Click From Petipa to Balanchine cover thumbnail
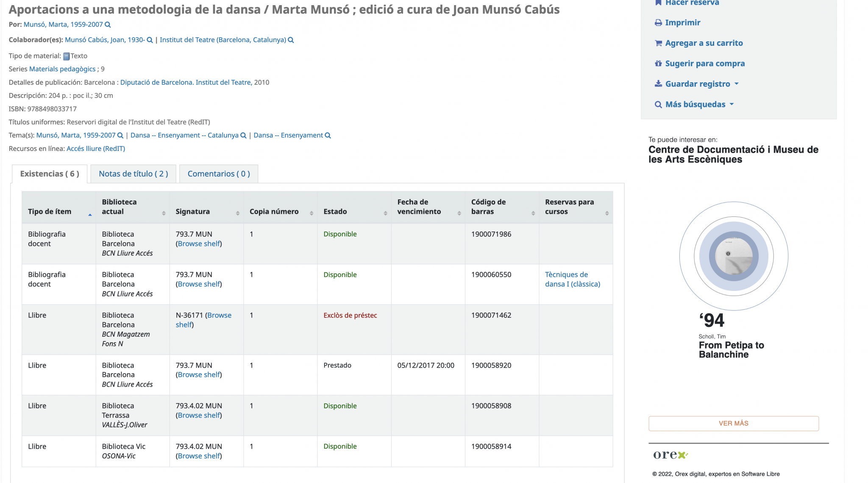The height and width of the screenshot is (483, 868). pyautogui.click(x=733, y=257)
